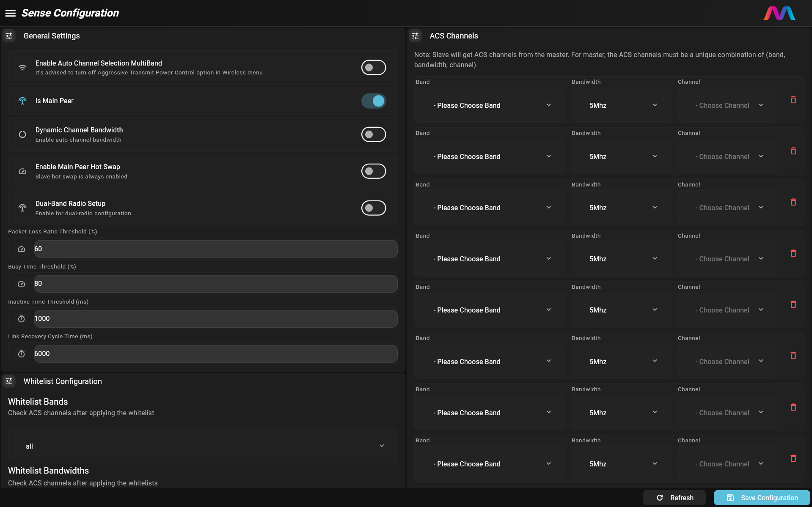
Task: Click Link Recovery Cycle Time field showing 6000
Action: [x=216, y=354]
